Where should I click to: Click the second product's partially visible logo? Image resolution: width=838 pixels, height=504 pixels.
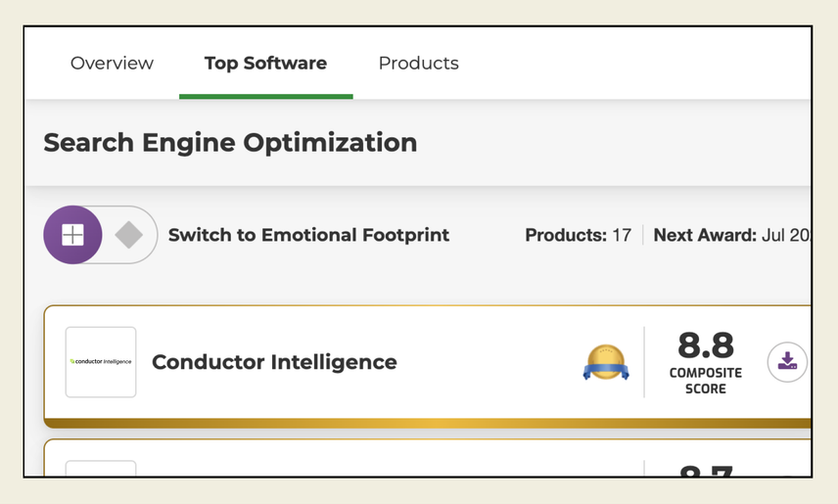pyautogui.click(x=101, y=469)
